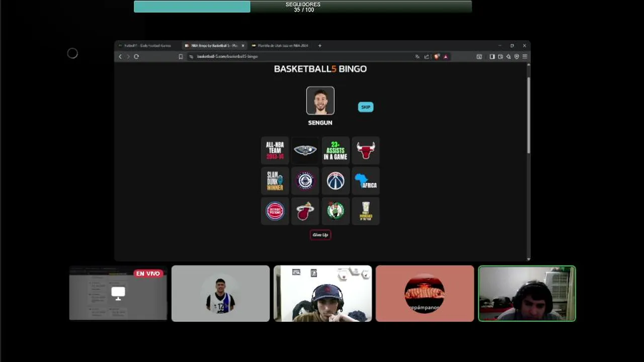Skip the current player Sengun

click(x=366, y=107)
